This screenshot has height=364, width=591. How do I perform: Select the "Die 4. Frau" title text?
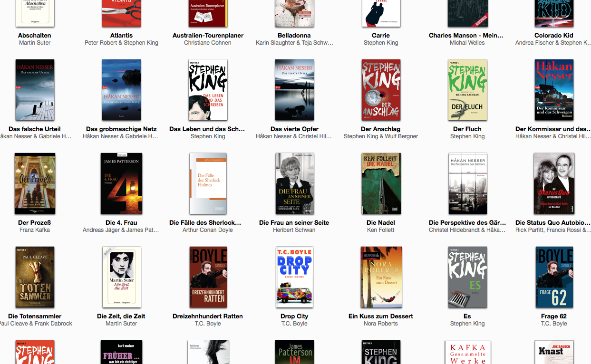pos(121,222)
